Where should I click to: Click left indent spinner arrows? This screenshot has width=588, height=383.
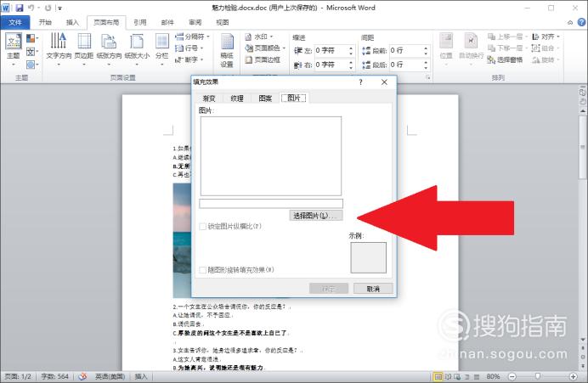[351, 51]
